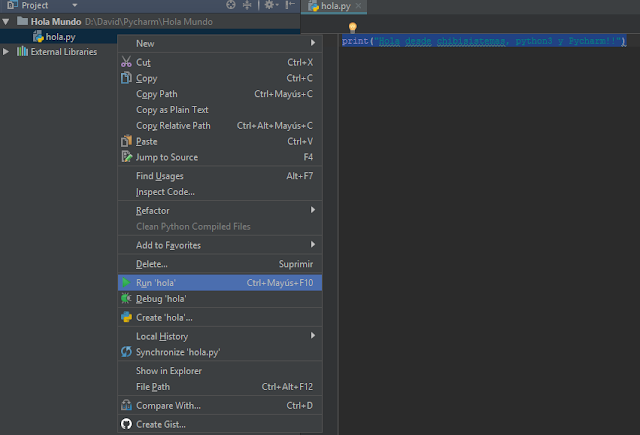Viewport: 640px width, 435px height.
Task: Open Inspect Code dialog
Action: coord(220,192)
